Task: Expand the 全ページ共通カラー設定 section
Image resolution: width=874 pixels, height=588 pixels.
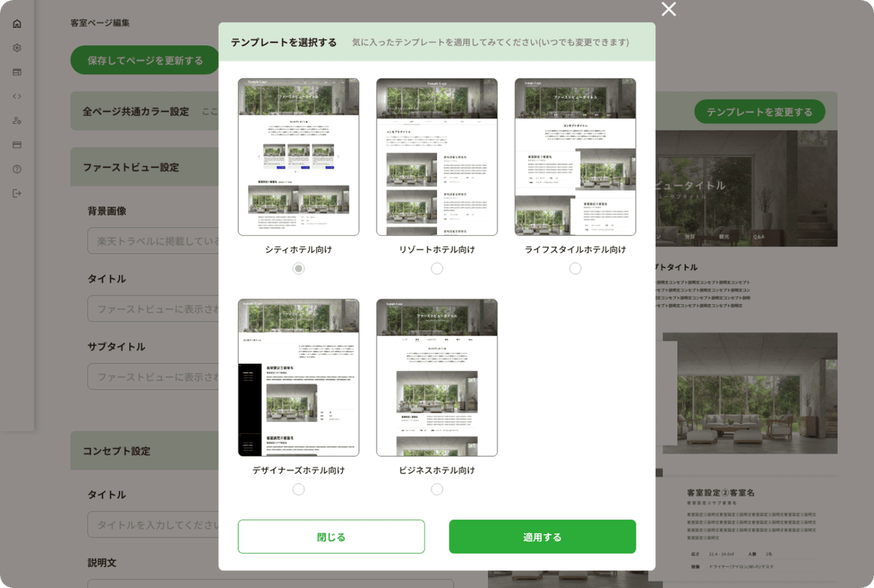Action: click(x=144, y=111)
